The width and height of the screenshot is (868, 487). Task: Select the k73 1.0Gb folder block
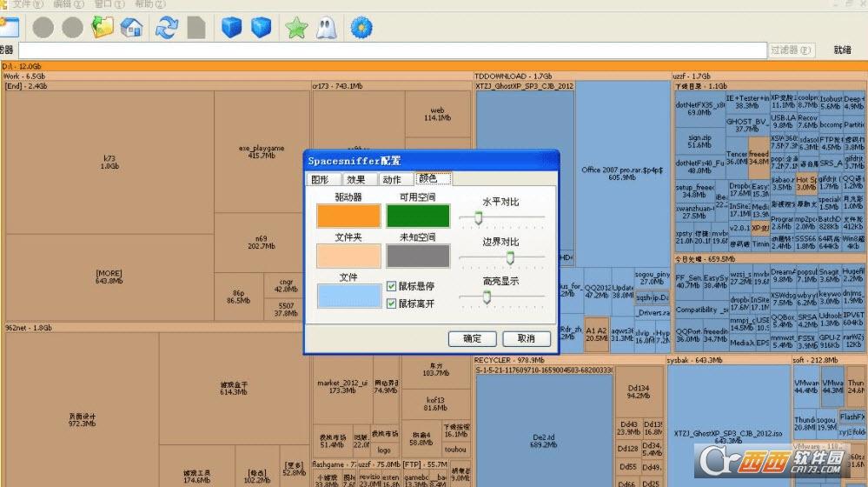(x=109, y=163)
